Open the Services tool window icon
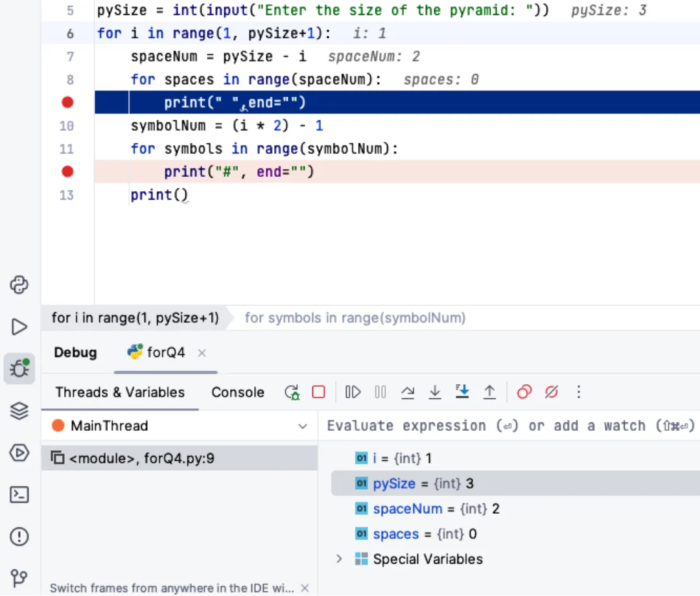 coord(19,453)
